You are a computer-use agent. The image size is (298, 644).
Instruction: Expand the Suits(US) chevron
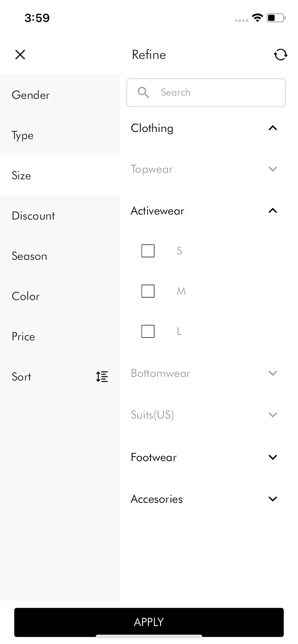click(x=273, y=415)
